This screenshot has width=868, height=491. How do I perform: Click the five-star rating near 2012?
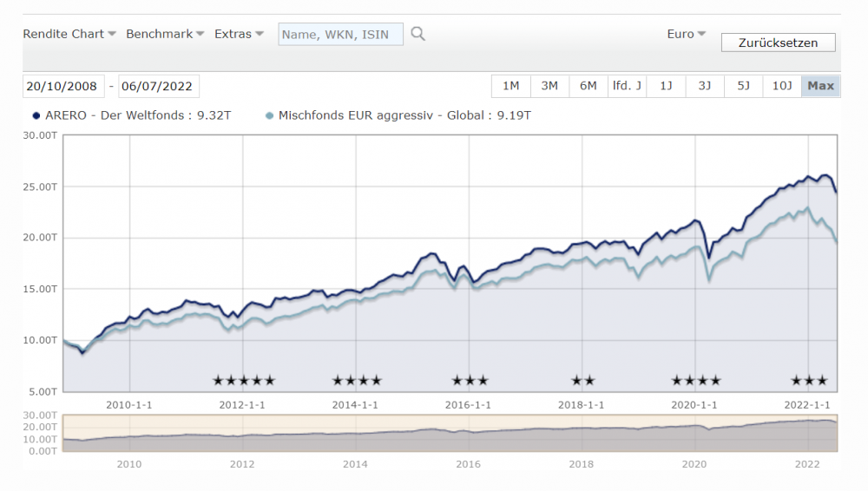tap(244, 381)
